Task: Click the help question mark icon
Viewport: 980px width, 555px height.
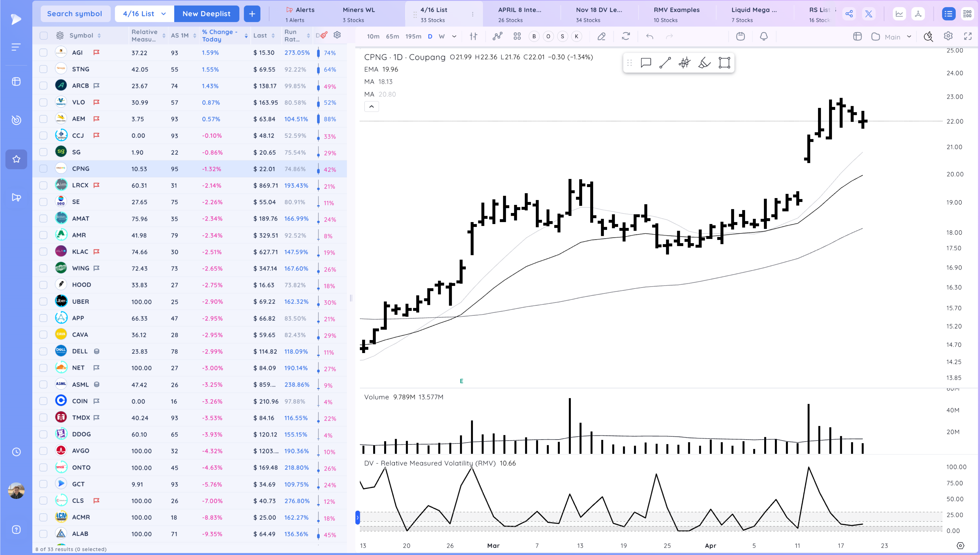Action: pyautogui.click(x=16, y=530)
